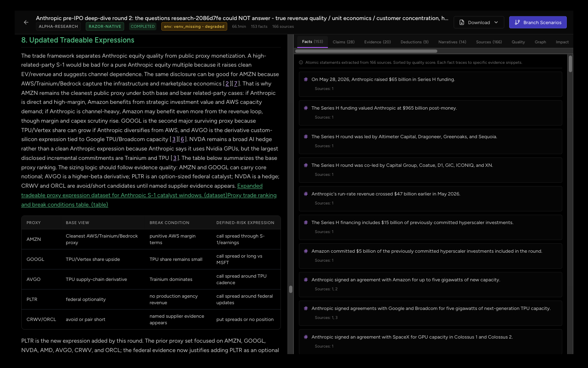588x368 pixels.
Task: Click hash icon of Google and Broadcom TPU fact
Action: (306, 308)
